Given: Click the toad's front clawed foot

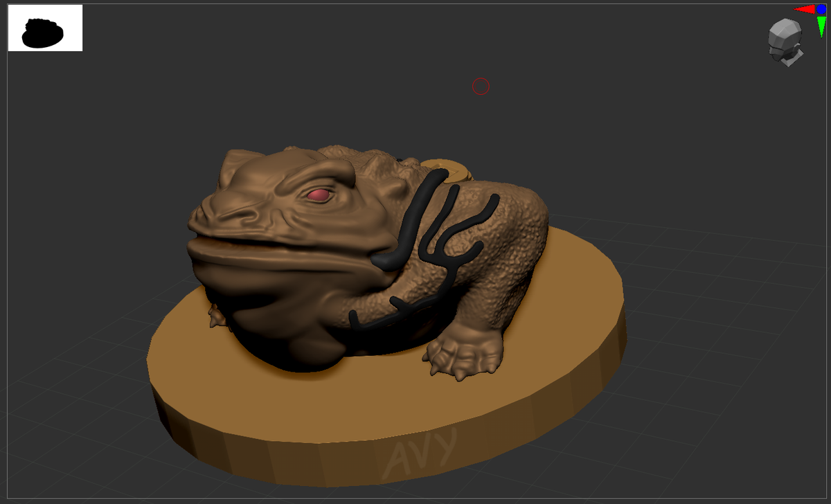Looking at the screenshot, I should pos(464,354).
